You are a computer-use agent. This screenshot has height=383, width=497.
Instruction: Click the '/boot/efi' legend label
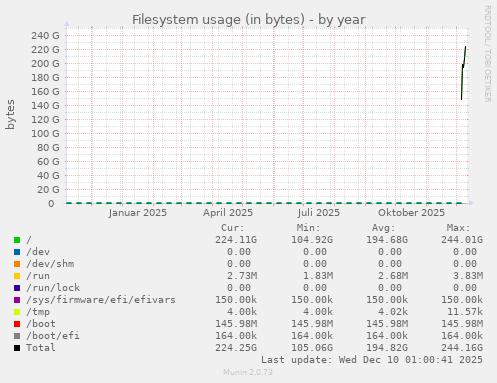[53, 336]
